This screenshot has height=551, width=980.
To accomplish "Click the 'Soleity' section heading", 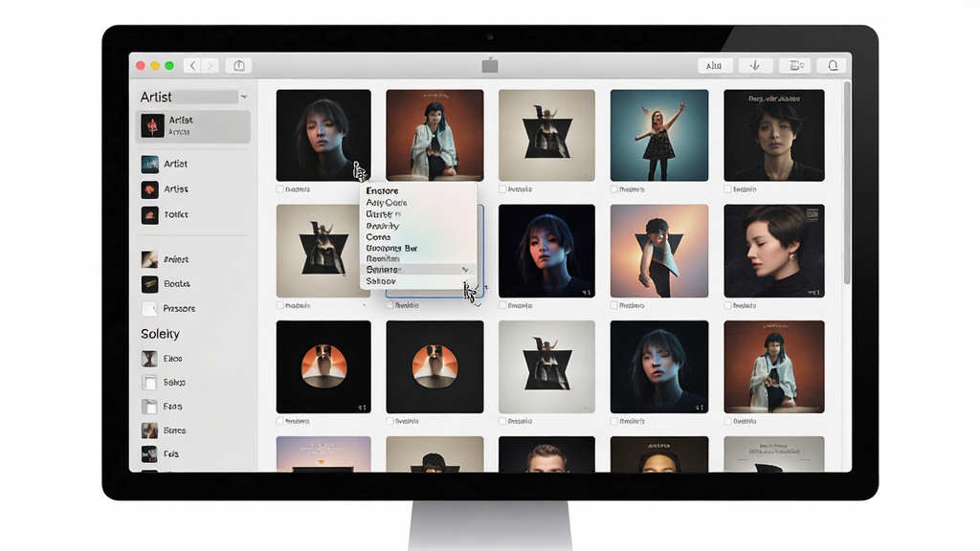I will (x=160, y=334).
